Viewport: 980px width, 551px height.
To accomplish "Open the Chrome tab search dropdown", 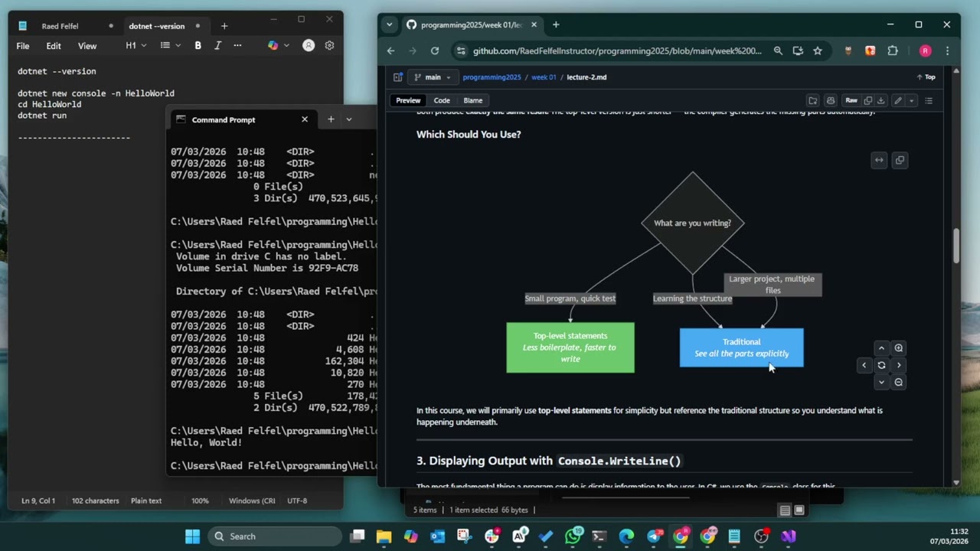I will pyautogui.click(x=389, y=24).
